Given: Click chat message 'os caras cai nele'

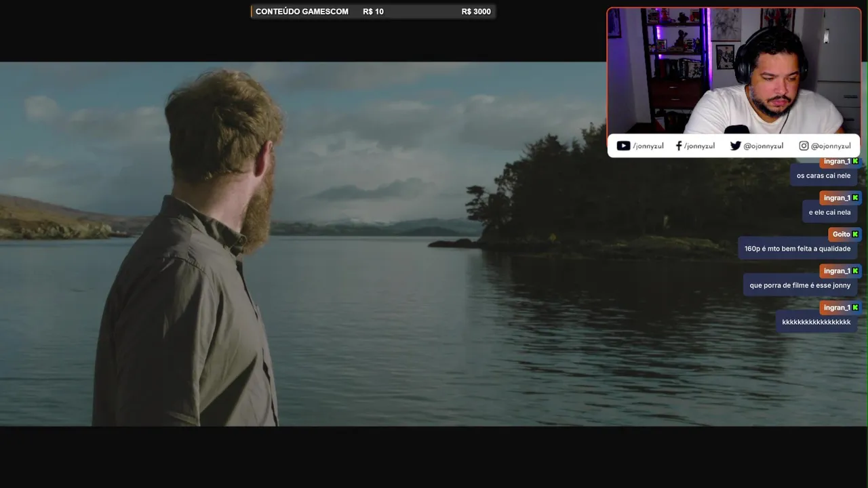Looking at the screenshot, I should point(823,176).
